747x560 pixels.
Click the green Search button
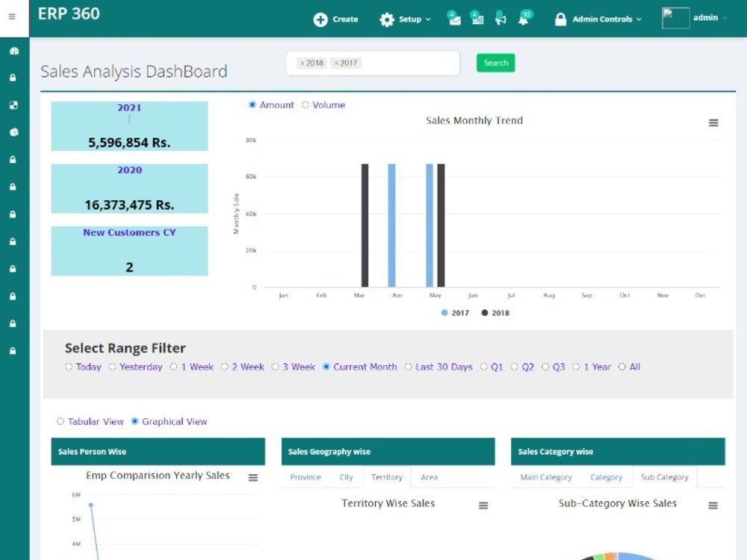[x=495, y=63]
